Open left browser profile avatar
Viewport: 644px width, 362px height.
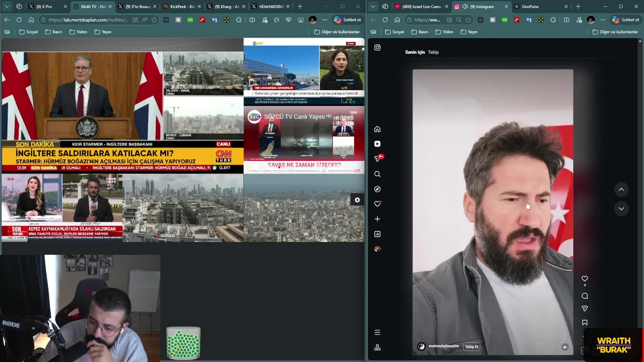pyautogui.click(x=312, y=20)
